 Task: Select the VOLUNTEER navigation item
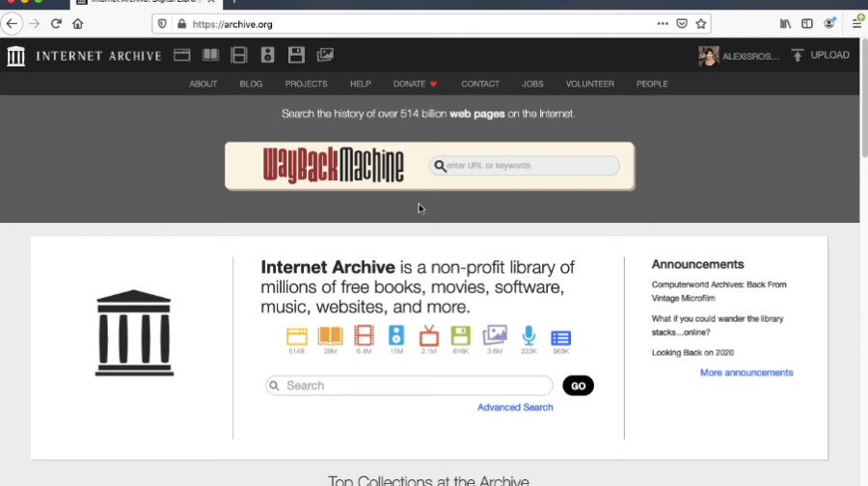click(x=589, y=84)
